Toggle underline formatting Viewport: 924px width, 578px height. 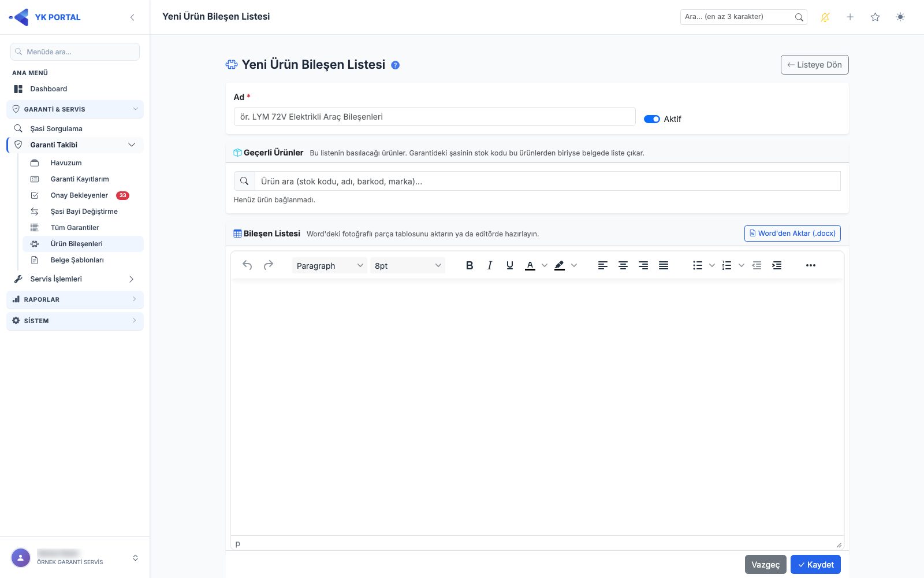coord(510,265)
